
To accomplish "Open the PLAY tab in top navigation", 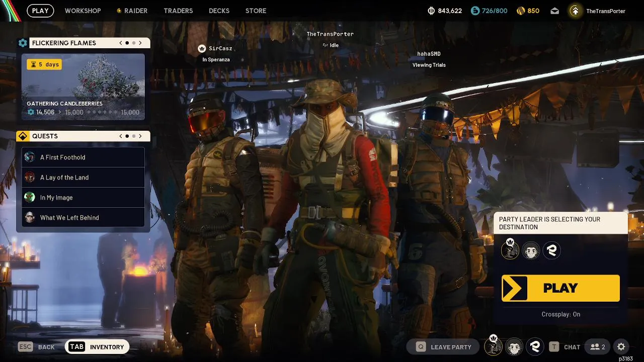I will (x=40, y=11).
